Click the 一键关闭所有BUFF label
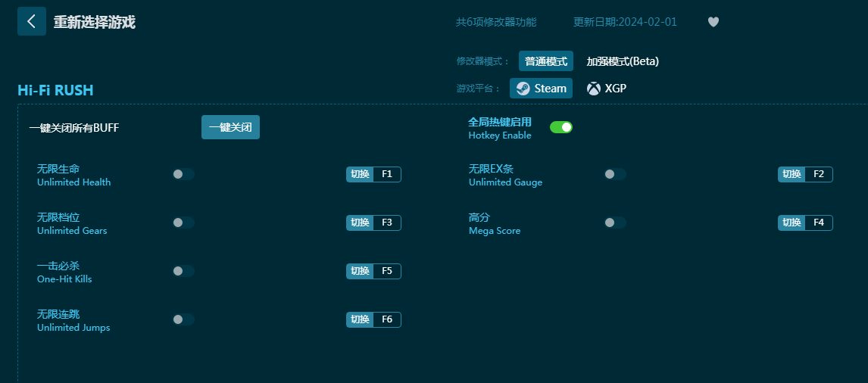 (x=74, y=128)
